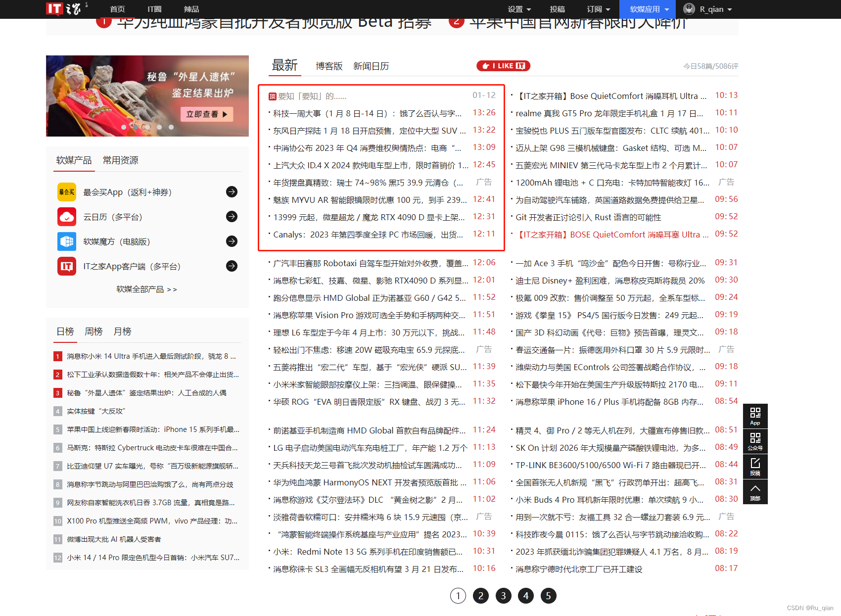The width and height of the screenshot is (841, 616).
Task: Click the 投稿 edit icon in sidebar
Action: [755, 467]
